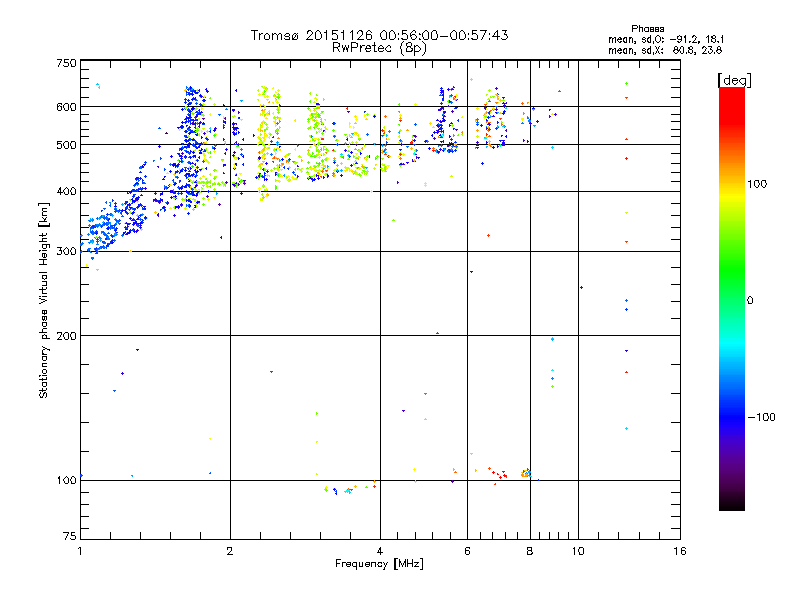Click the x-axis tick label '16'
The image size is (800, 600).
[x=680, y=551]
